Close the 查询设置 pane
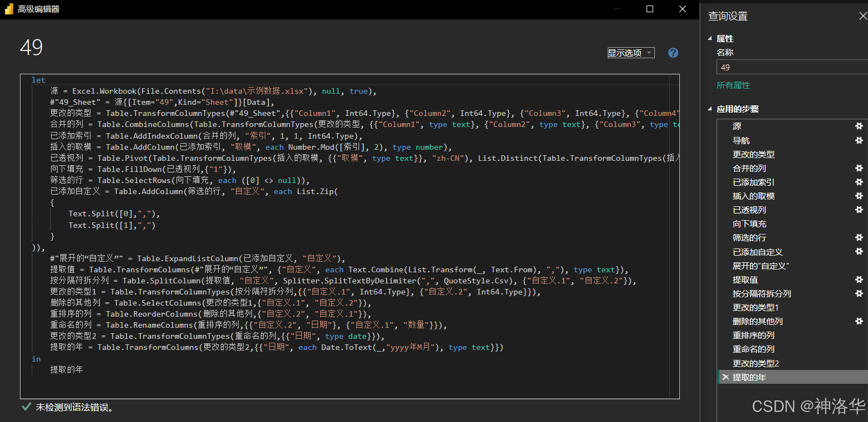 tap(862, 17)
